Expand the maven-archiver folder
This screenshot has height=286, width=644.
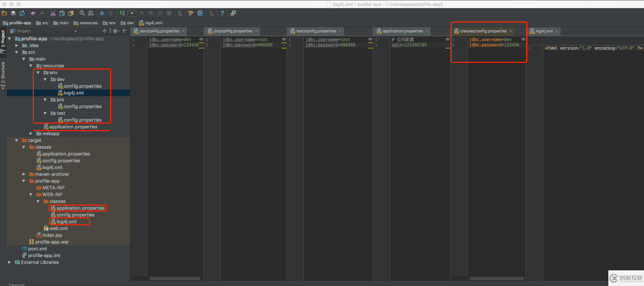24,174
